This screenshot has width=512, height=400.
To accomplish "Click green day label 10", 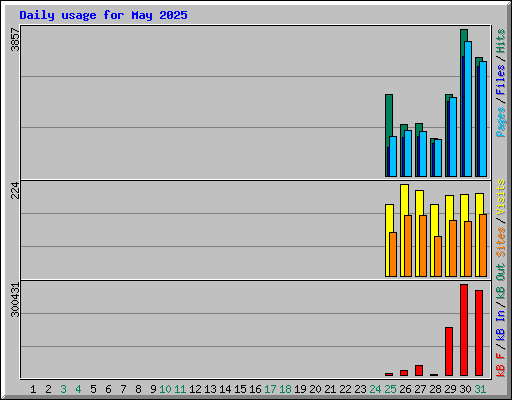I will point(165,389).
